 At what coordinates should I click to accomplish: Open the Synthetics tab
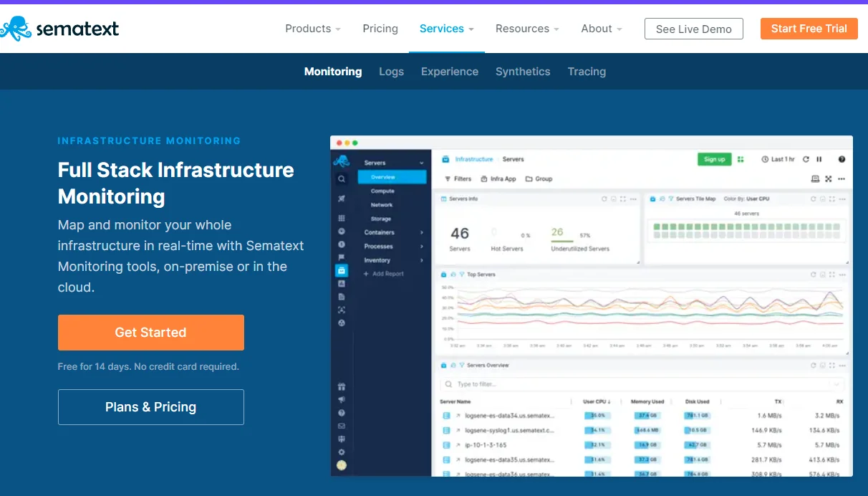point(523,72)
